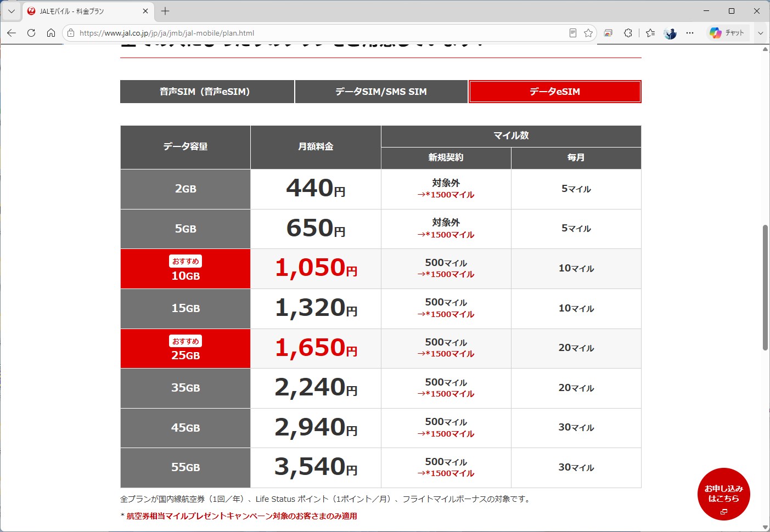Click the 2,940円 price
This screenshot has width=770, height=532.
(x=316, y=428)
